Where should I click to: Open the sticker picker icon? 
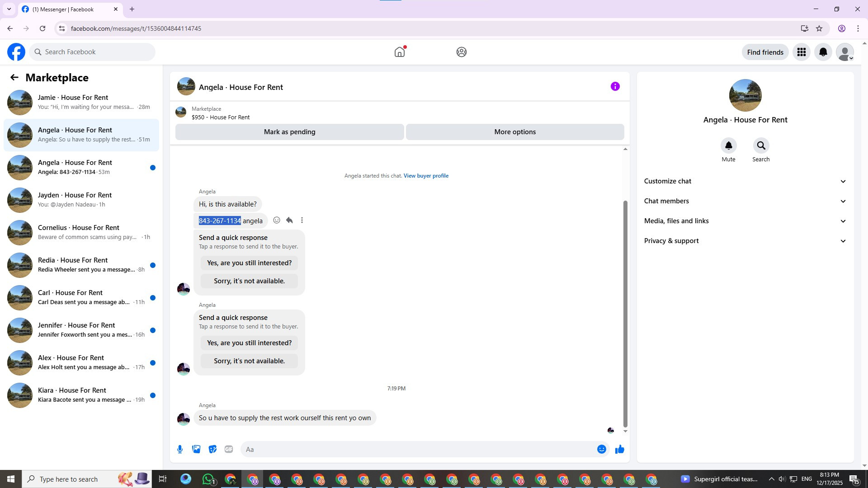pyautogui.click(x=212, y=449)
